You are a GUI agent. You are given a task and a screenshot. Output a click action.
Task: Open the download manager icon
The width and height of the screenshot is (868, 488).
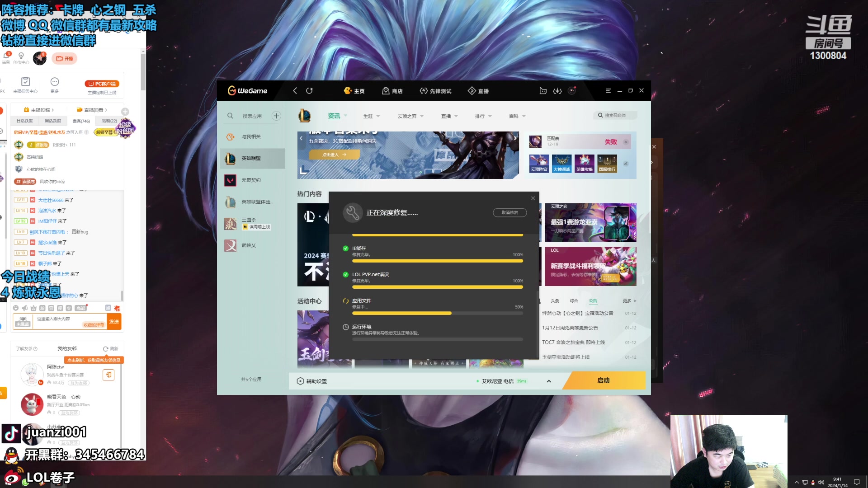tap(557, 91)
